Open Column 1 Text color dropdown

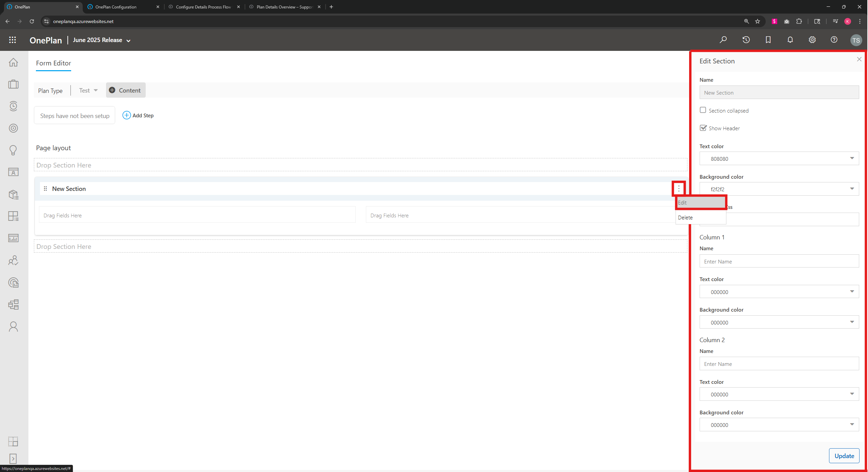[779, 292]
